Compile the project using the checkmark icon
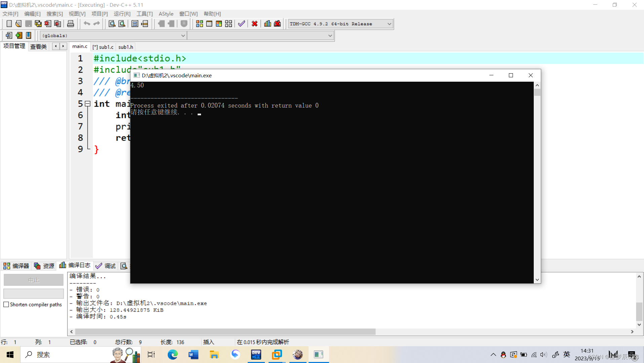This screenshot has width=644, height=363. coord(241,24)
